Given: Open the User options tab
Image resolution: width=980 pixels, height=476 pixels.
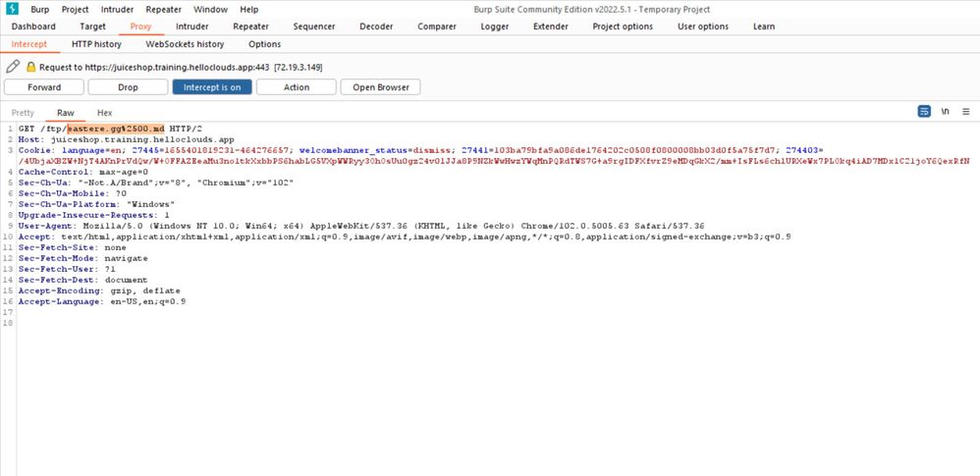Looking at the screenshot, I should (x=702, y=26).
